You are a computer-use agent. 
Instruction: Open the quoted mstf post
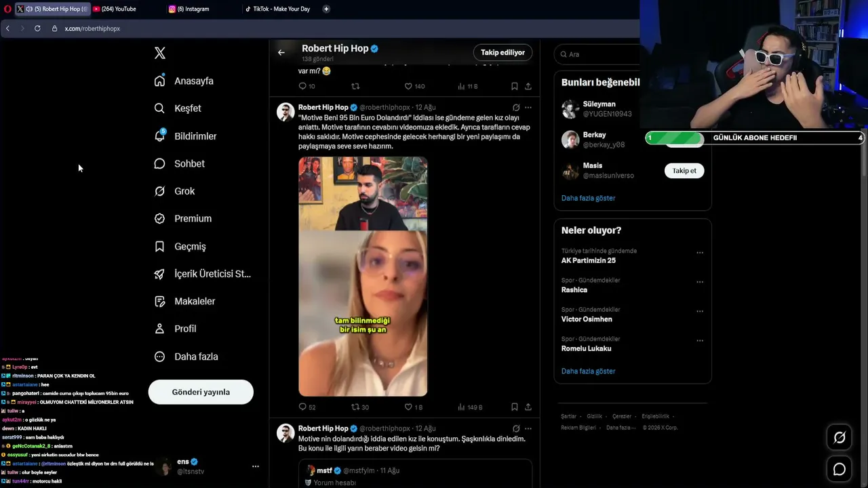pos(415,473)
